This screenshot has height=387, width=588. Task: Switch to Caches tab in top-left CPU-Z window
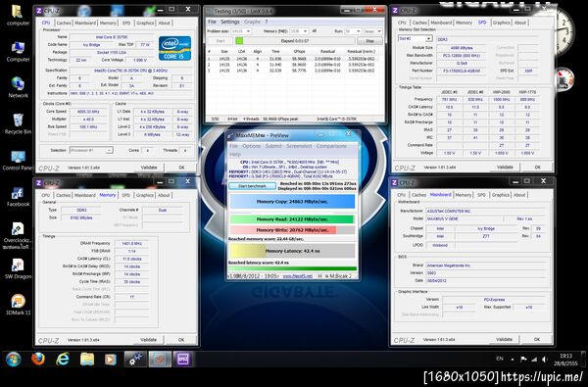(x=63, y=23)
